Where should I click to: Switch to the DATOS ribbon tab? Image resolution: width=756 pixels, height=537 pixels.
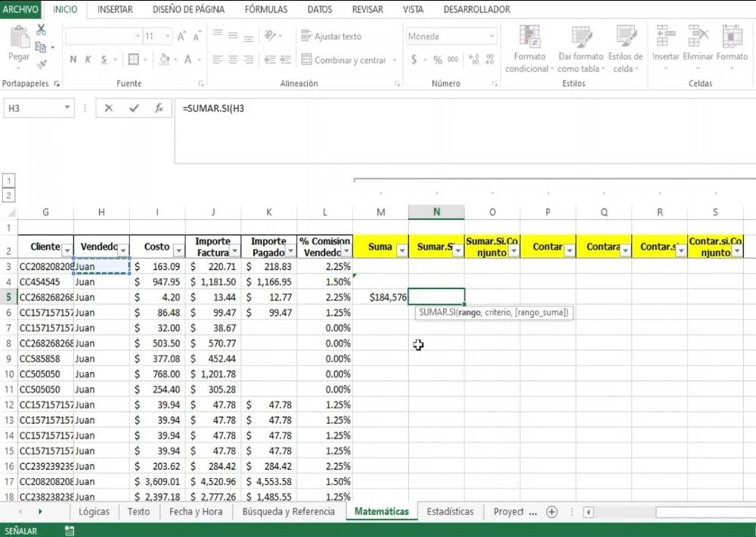[x=319, y=9]
